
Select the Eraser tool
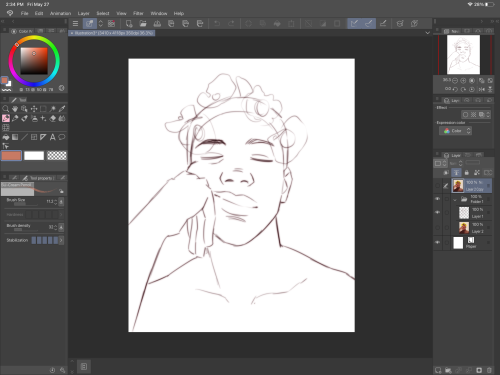52,118
